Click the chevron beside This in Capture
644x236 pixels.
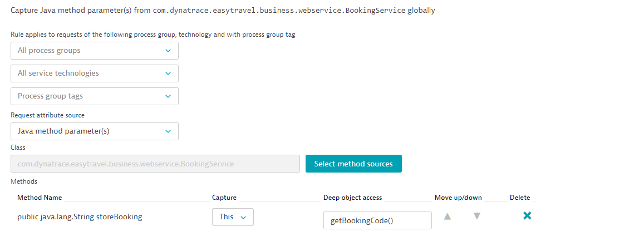coord(243,217)
